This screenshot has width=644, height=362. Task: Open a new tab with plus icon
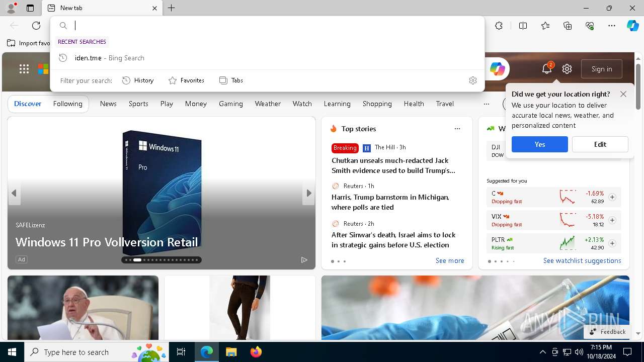[172, 8]
